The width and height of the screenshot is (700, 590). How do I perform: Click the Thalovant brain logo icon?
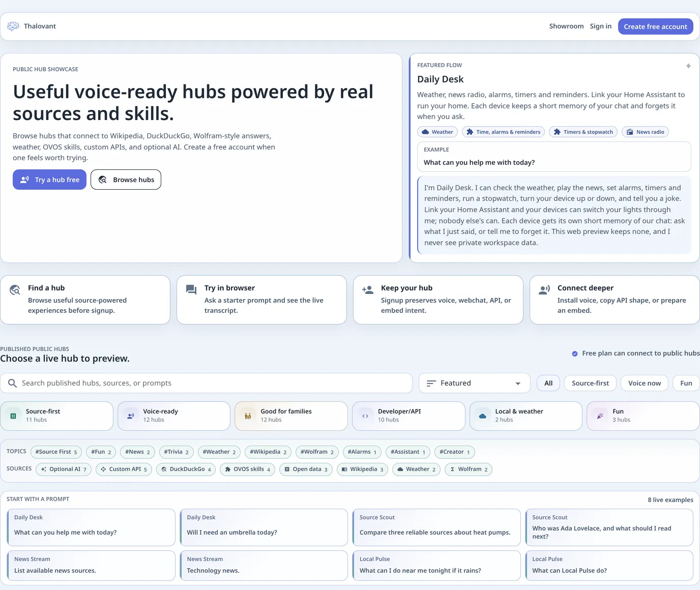[13, 26]
